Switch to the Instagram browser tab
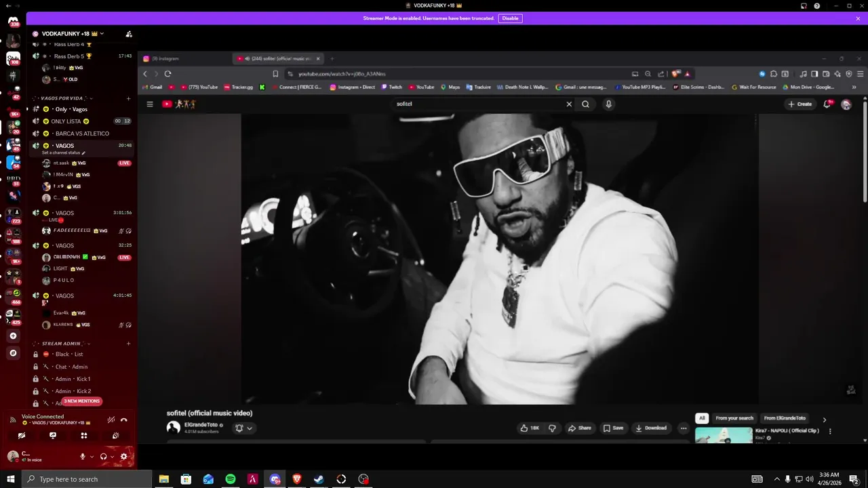The width and height of the screenshot is (868, 488). [183, 59]
